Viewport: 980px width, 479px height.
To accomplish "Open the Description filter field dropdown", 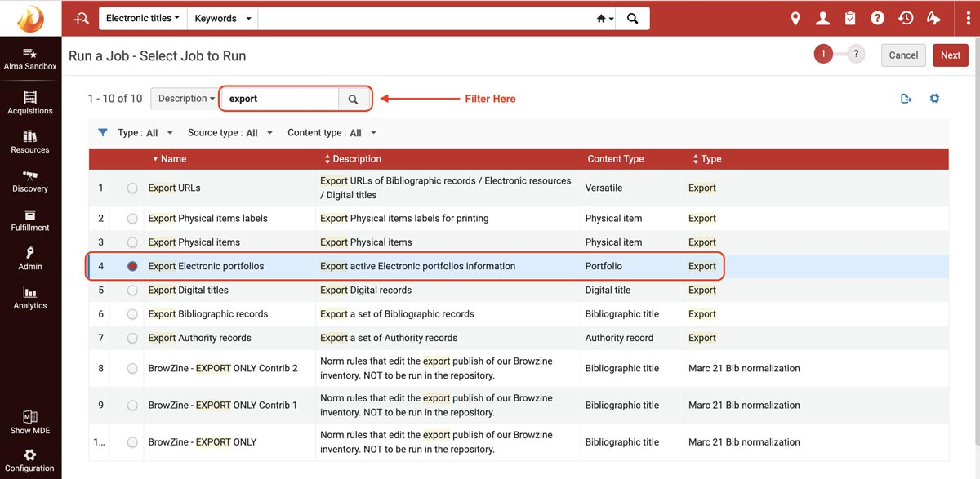I will point(186,99).
